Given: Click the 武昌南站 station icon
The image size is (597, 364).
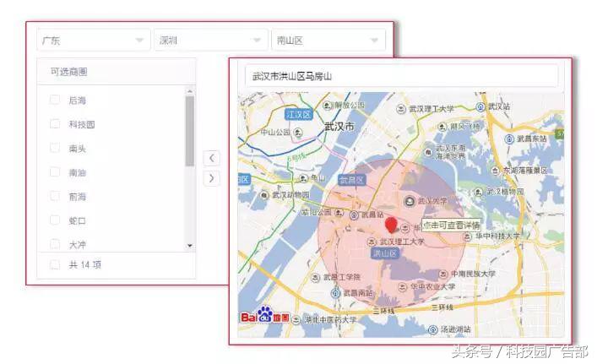Looking at the screenshot, I should click(335, 293).
